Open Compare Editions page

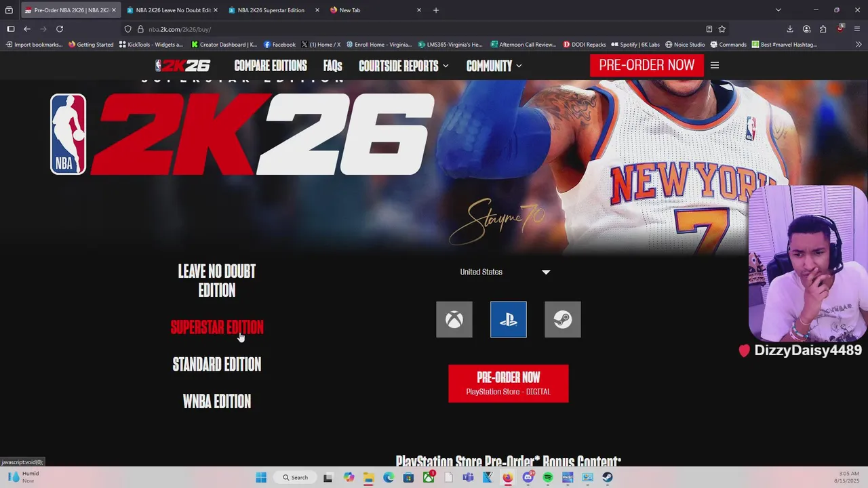click(x=271, y=66)
